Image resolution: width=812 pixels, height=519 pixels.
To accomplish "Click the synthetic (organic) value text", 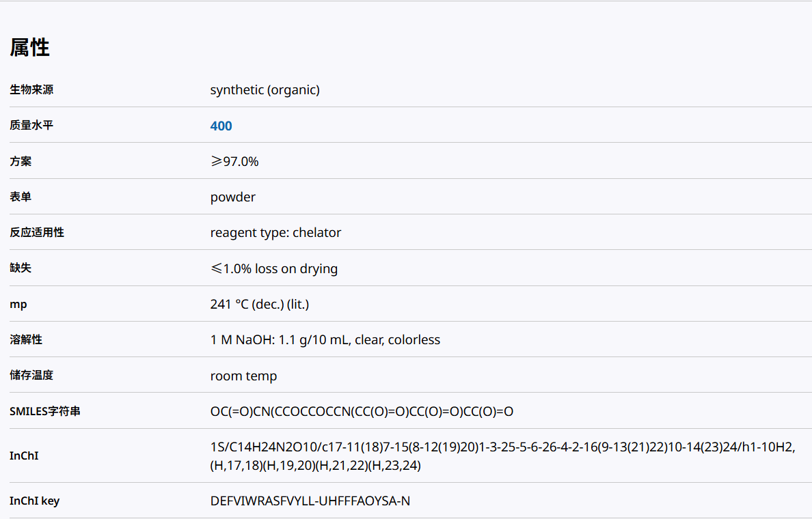I will pos(265,89).
